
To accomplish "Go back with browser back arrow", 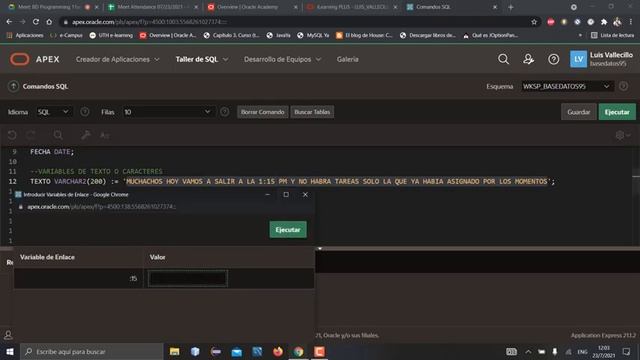I will [9, 22].
